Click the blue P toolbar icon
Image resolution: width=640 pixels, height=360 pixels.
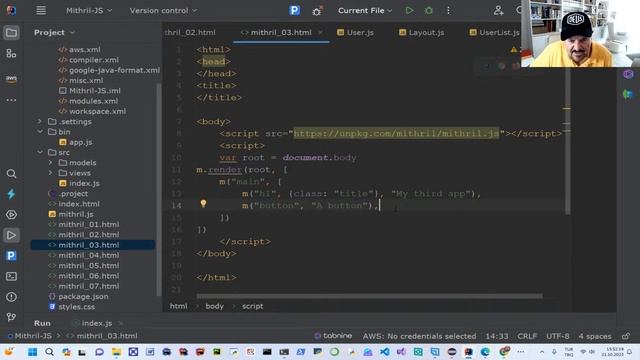click(x=294, y=11)
